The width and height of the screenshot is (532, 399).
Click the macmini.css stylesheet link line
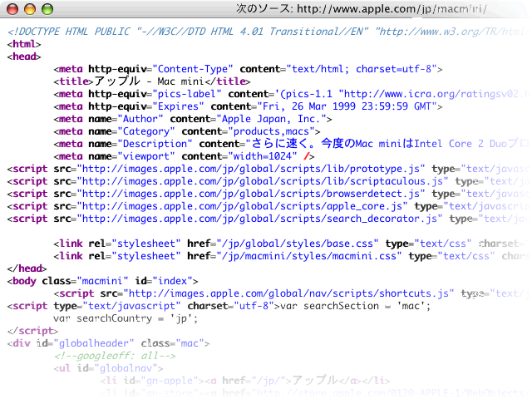point(291,256)
